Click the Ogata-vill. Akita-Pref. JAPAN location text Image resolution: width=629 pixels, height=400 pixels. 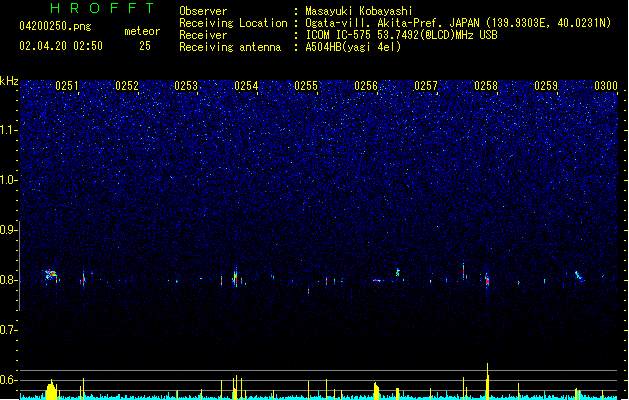pyautogui.click(x=458, y=23)
